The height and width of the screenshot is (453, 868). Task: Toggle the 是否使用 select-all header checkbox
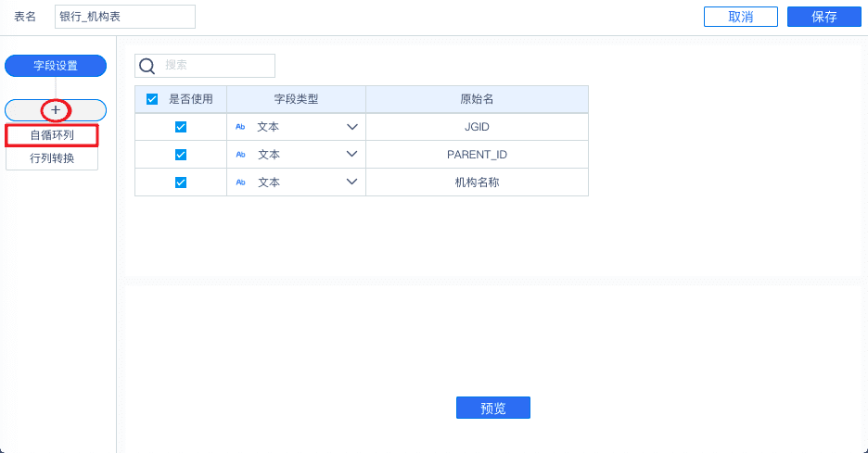(x=152, y=99)
